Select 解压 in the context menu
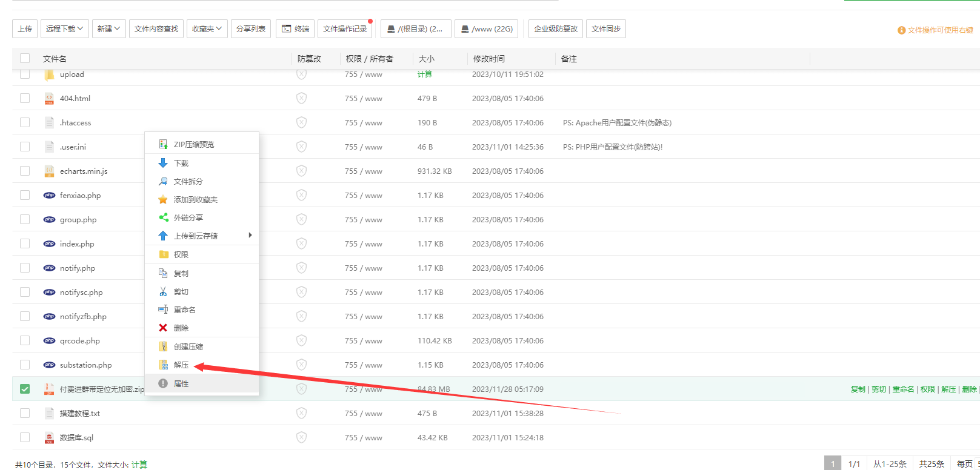This screenshot has height=470, width=980. pos(202,365)
